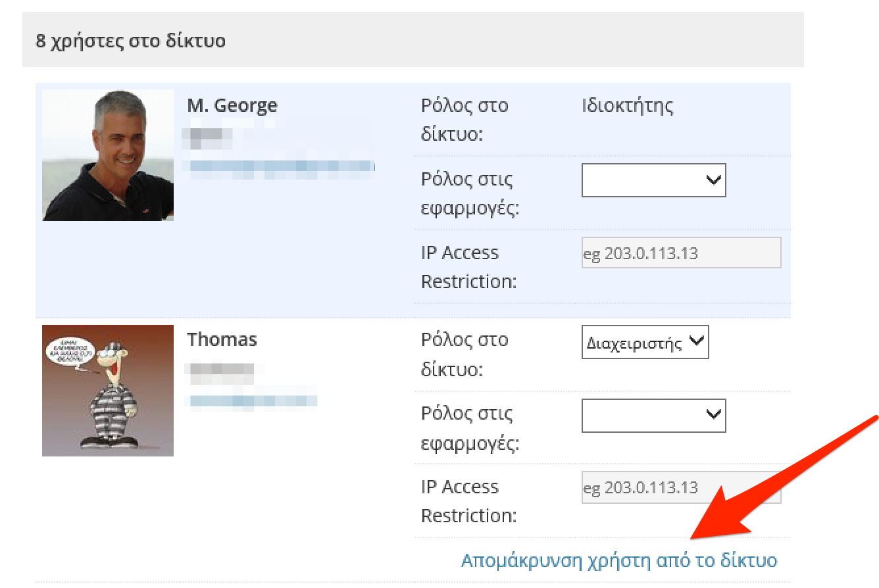Click M. George's profile photo
879x588 pixels.
(x=107, y=153)
